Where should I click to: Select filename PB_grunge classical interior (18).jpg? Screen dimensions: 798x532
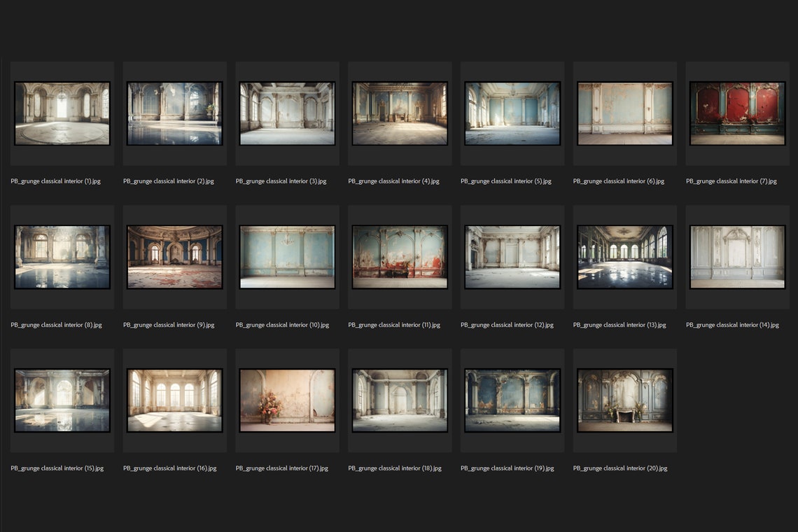[x=395, y=468]
